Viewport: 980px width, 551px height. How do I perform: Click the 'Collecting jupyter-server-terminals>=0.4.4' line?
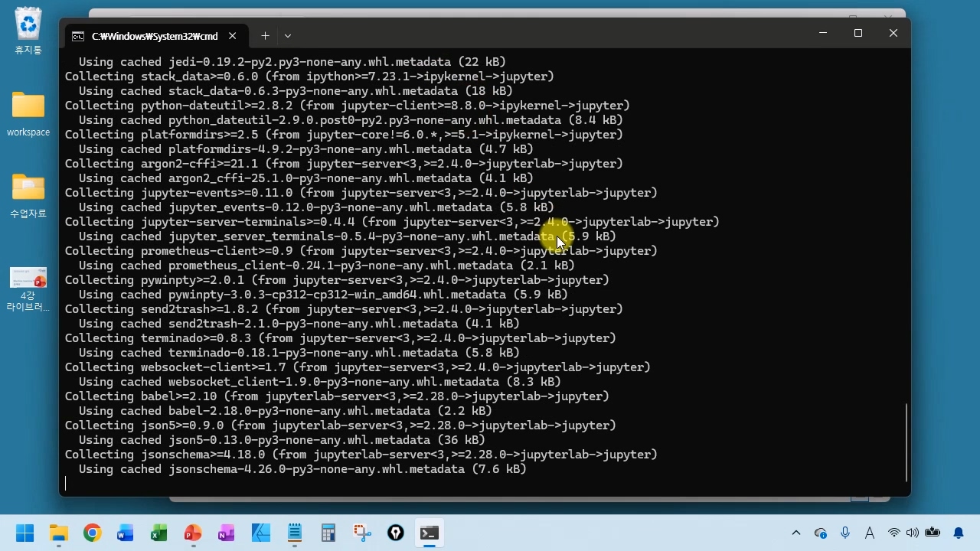pyautogui.click(x=392, y=222)
